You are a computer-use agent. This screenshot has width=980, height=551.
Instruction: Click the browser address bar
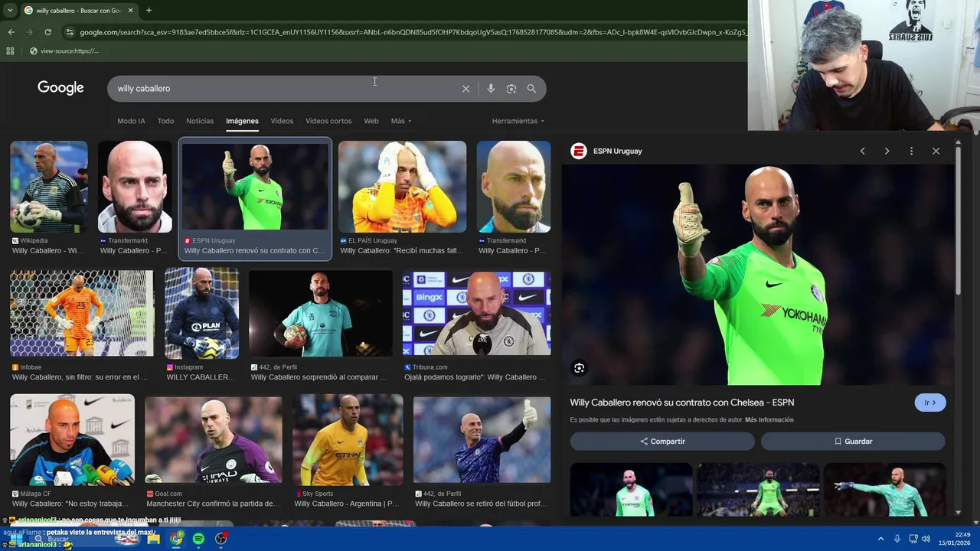point(412,32)
